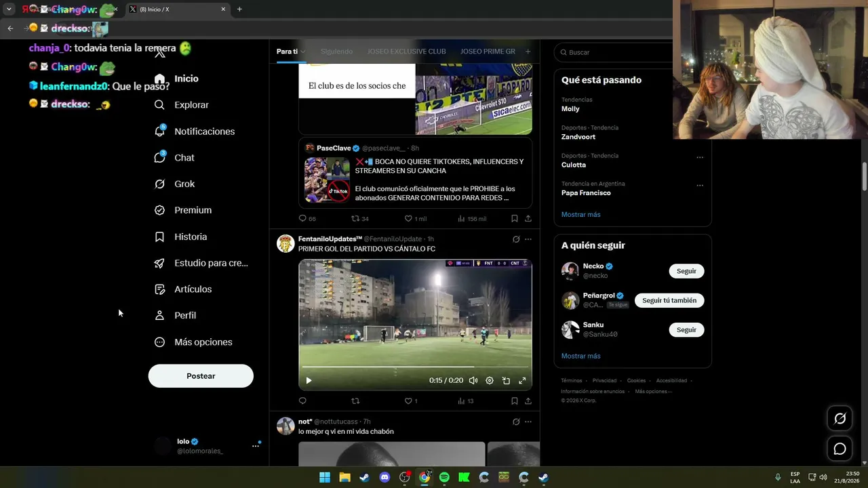The height and width of the screenshot is (488, 868).
Task: Open the Zandvoort trending topic
Action: (578, 137)
